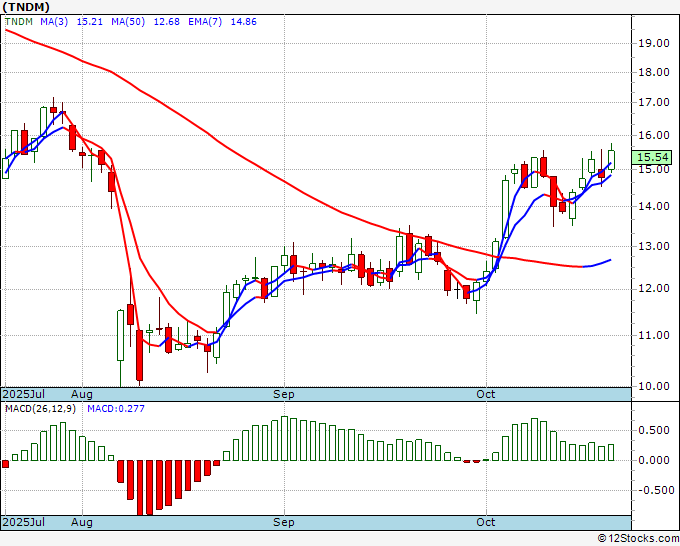Click the first red MACD bar in July
680x546 pixels.
(6, 464)
